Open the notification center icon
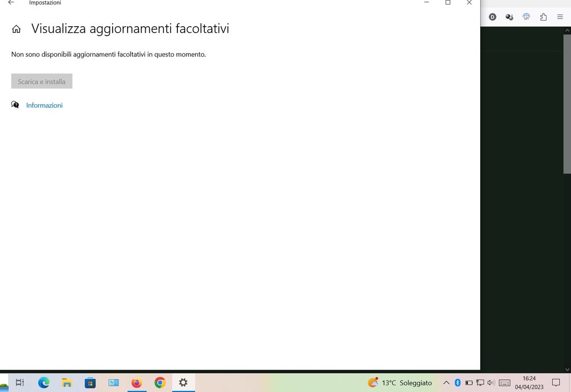The image size is (571, 392). (556, 383)
